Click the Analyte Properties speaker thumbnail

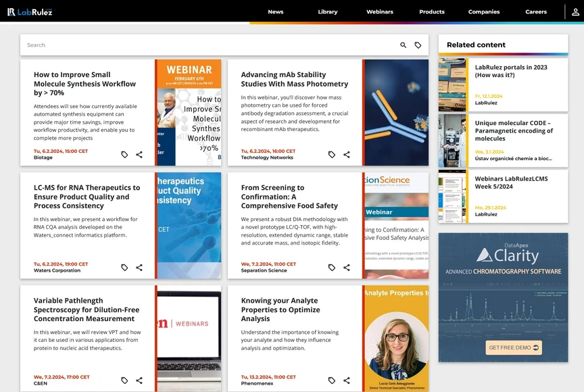coord(396,338)
